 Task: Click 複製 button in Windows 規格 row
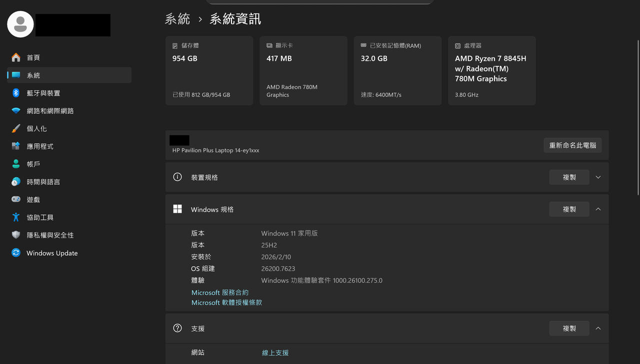569,209
